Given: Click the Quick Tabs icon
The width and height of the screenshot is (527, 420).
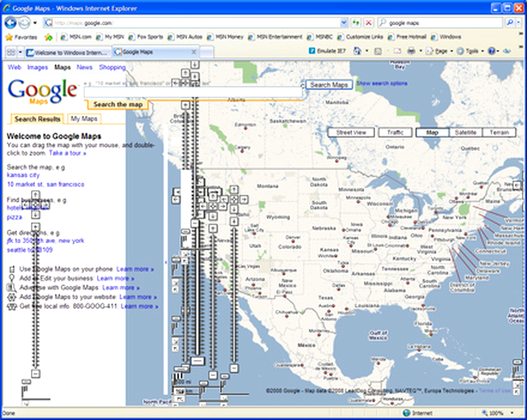Looking at the screenshot, I should [x=11, y=52].
